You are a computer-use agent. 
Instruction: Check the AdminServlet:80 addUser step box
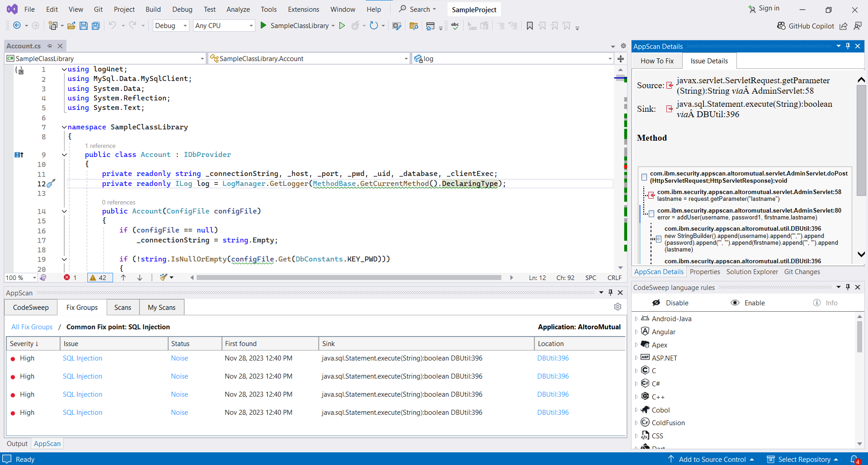pos(651,214)
